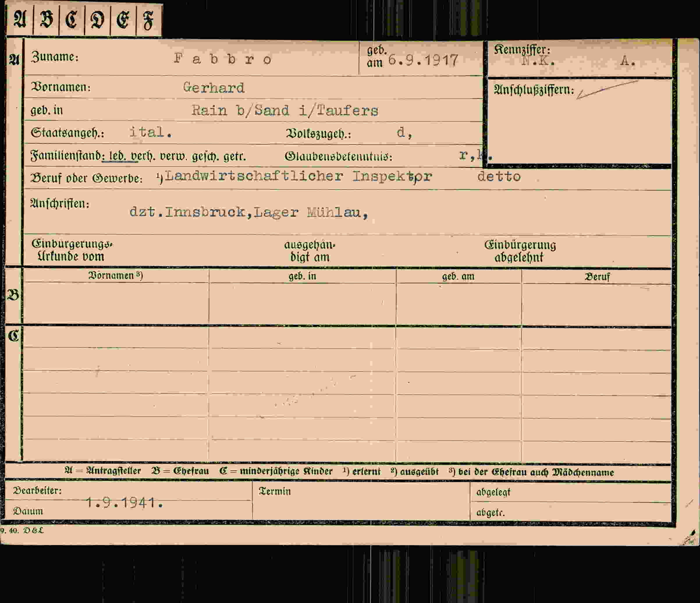The height and width of the screenshot is (603, 700).
Task: Click the 'abgelegt' label
Action: pos(493,492)
